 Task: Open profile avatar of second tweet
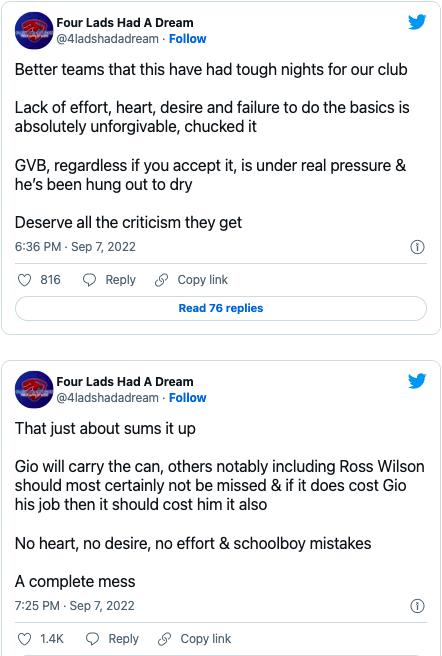coord(34,389)
